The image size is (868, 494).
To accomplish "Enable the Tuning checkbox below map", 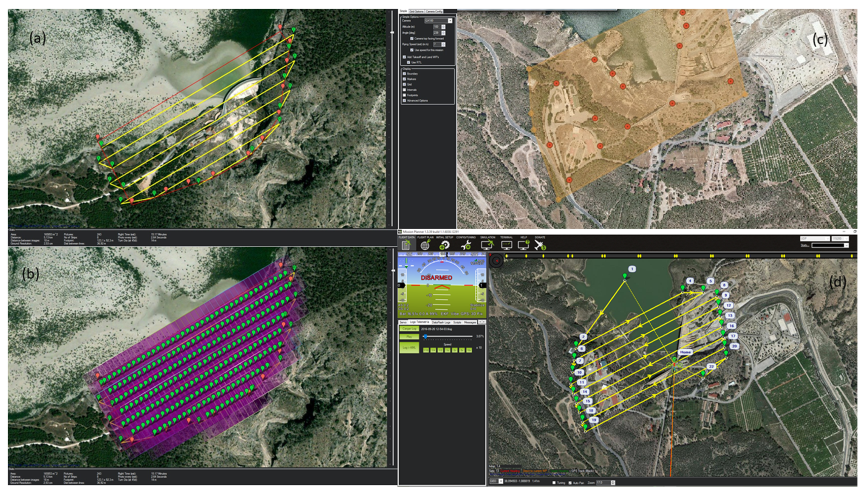I will point(554,482).
